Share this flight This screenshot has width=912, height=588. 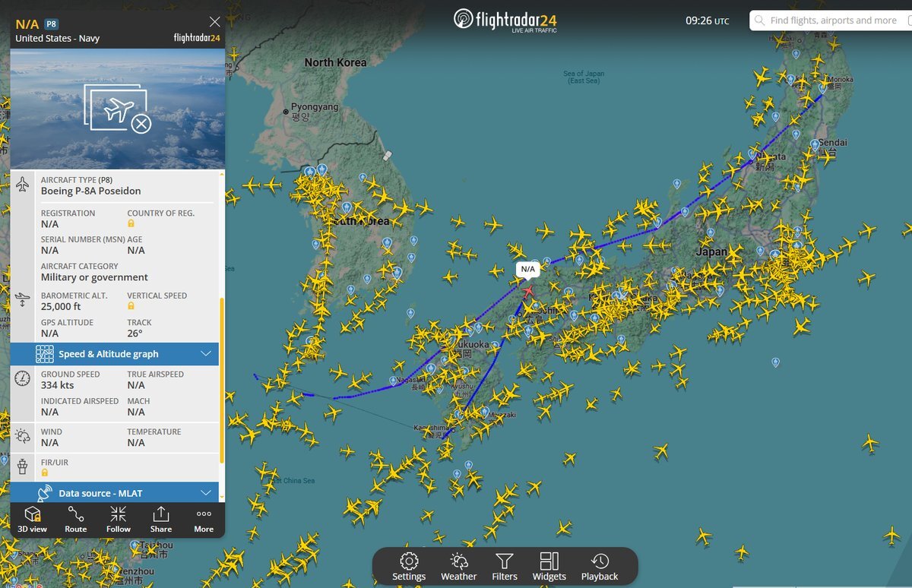click(161, 520)
